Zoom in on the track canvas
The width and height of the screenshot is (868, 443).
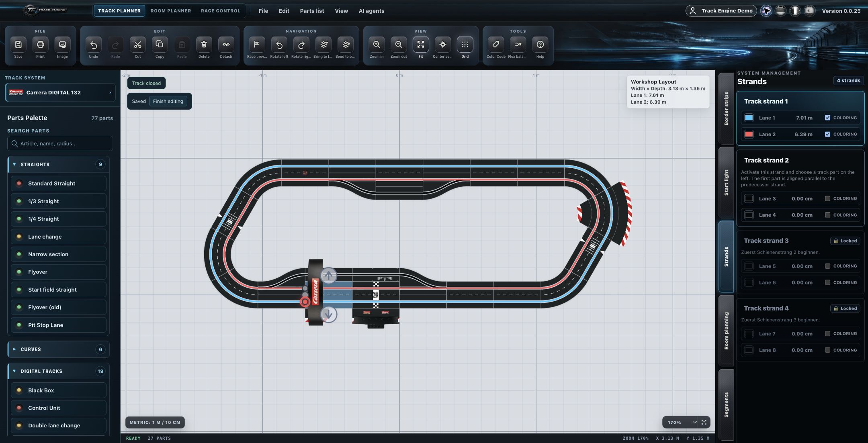(377, 45)
